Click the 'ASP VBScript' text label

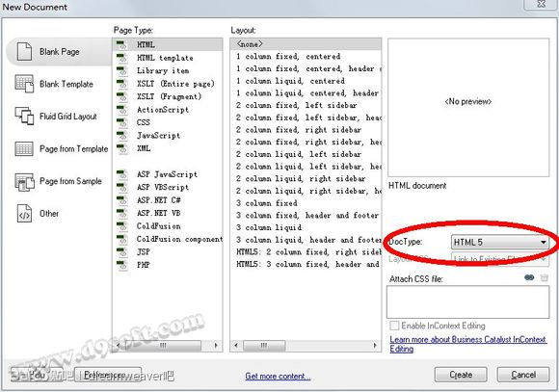pos(163,187)
